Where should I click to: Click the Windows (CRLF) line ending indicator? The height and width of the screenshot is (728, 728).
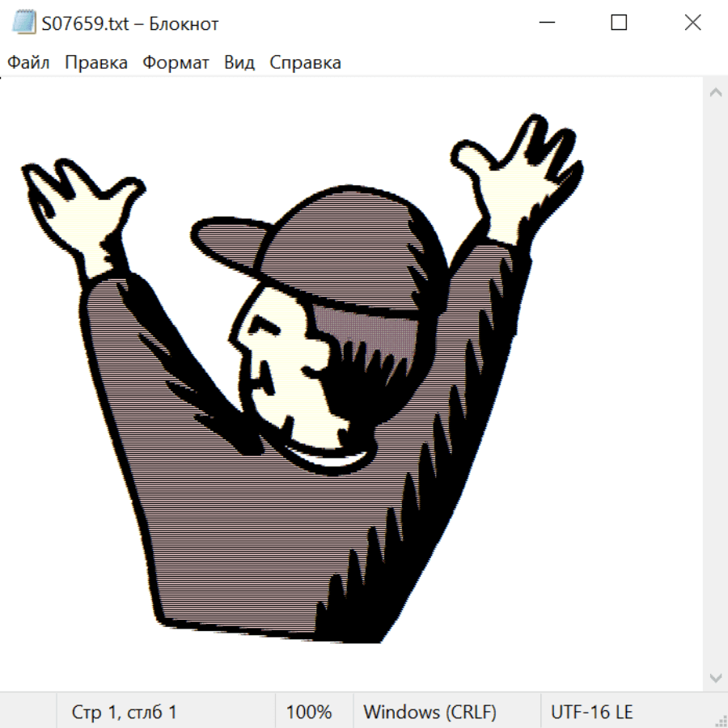430,712
